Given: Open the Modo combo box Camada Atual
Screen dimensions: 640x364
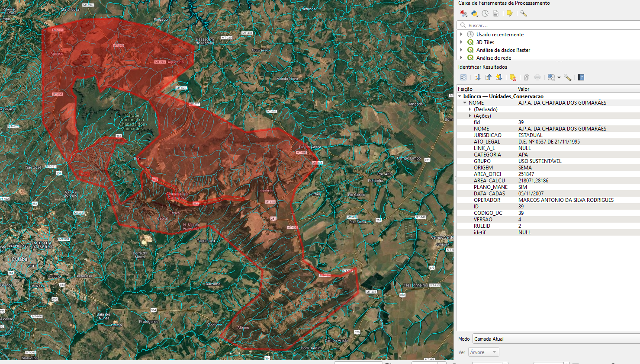Looking at the screenshot, I should click(x=556, y=339).
